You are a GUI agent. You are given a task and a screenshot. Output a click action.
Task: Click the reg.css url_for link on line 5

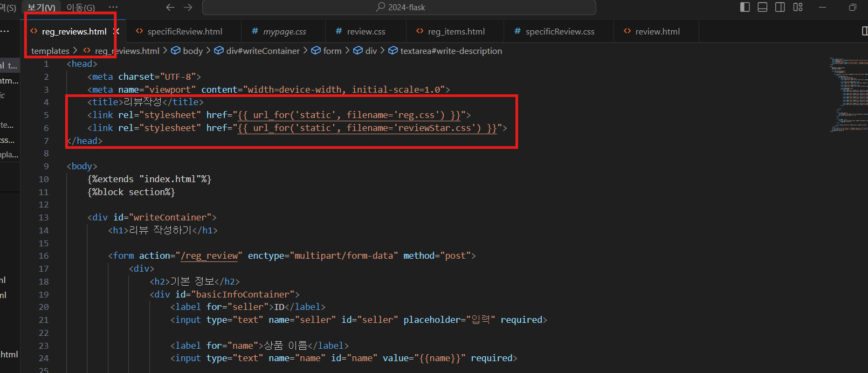(x=349, y=115)
